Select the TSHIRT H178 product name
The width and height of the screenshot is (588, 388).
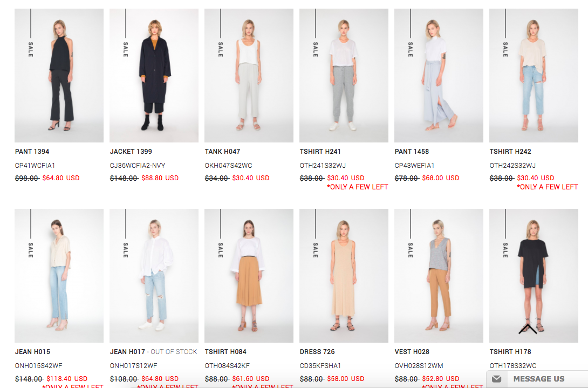tap(510, 352)
